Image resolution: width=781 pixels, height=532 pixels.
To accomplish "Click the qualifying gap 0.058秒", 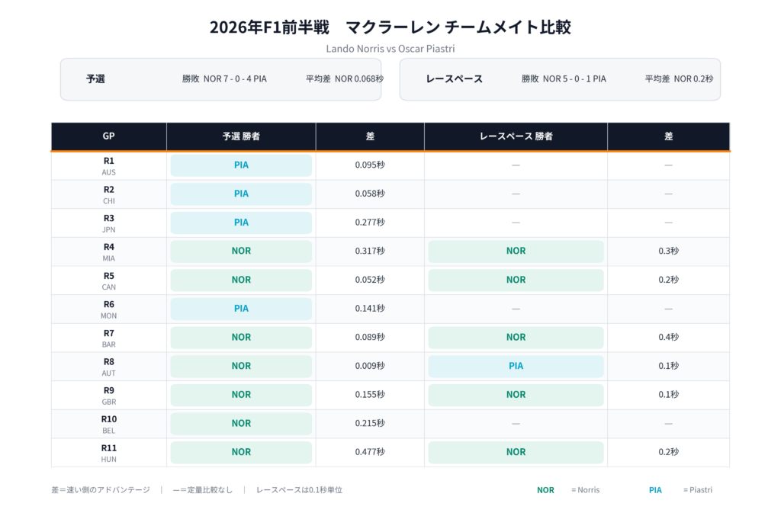I will pos(370,194).
